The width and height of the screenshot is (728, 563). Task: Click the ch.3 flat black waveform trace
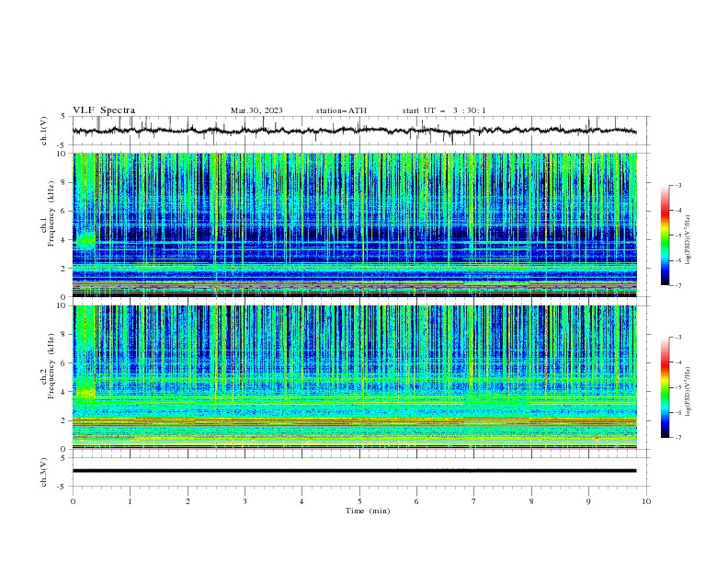click(x=354, y=471)
